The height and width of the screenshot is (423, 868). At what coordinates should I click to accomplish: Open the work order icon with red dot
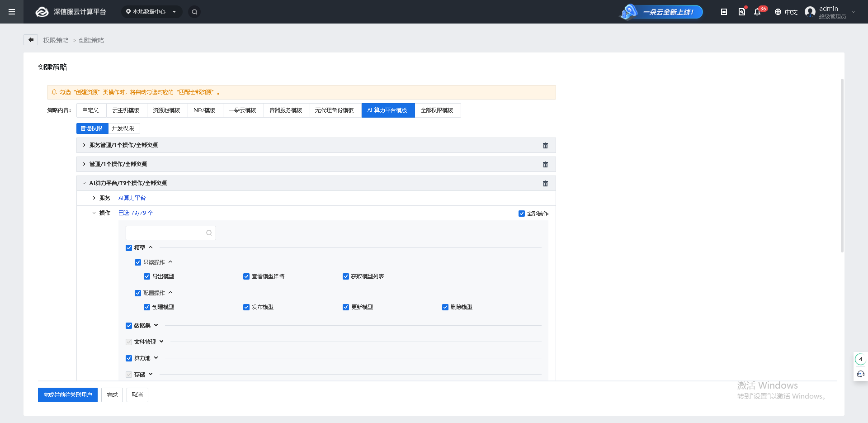pyautogui.click(x=742, y=12)
